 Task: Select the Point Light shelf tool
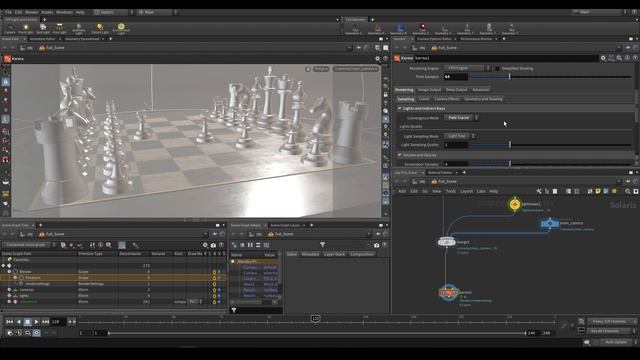click(x=26, y=29)
